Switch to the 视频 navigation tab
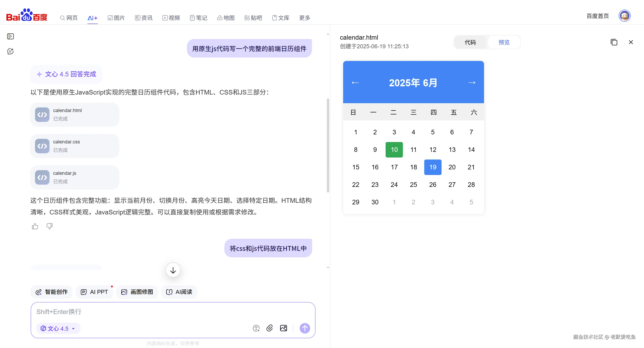This screenshot has height=348, width=644. click(x=171, y=18)
